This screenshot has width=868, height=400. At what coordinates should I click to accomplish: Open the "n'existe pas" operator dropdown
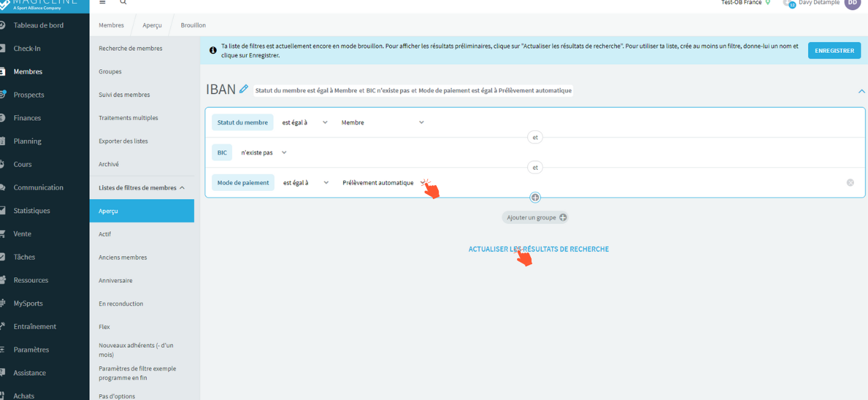264,153
